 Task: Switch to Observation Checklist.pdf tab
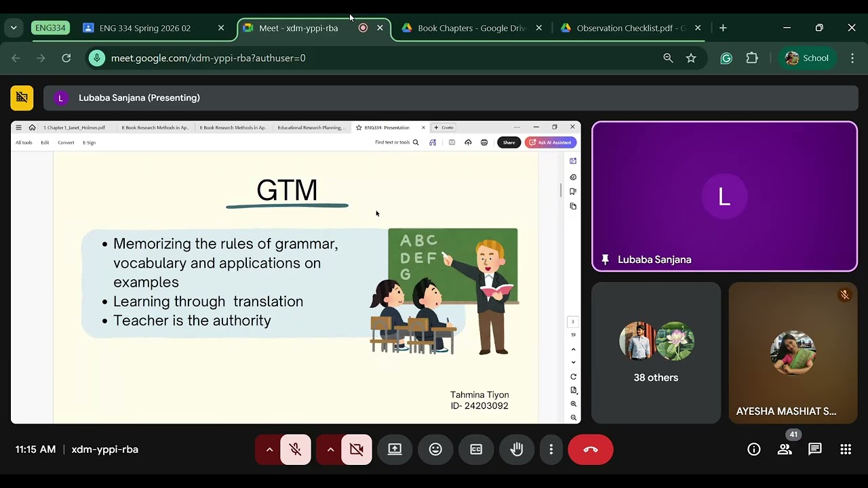[x=630, y=28]
